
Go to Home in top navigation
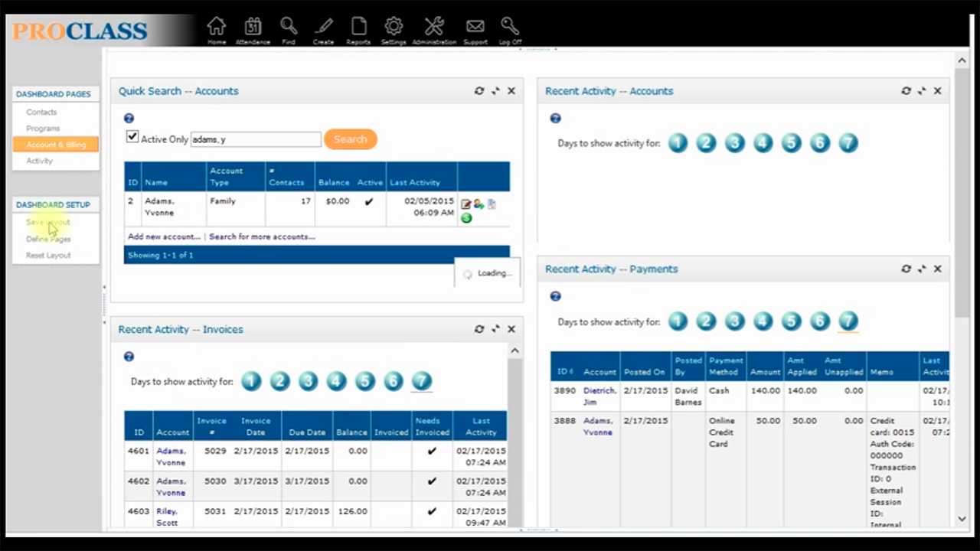click(x=217, y=30)
